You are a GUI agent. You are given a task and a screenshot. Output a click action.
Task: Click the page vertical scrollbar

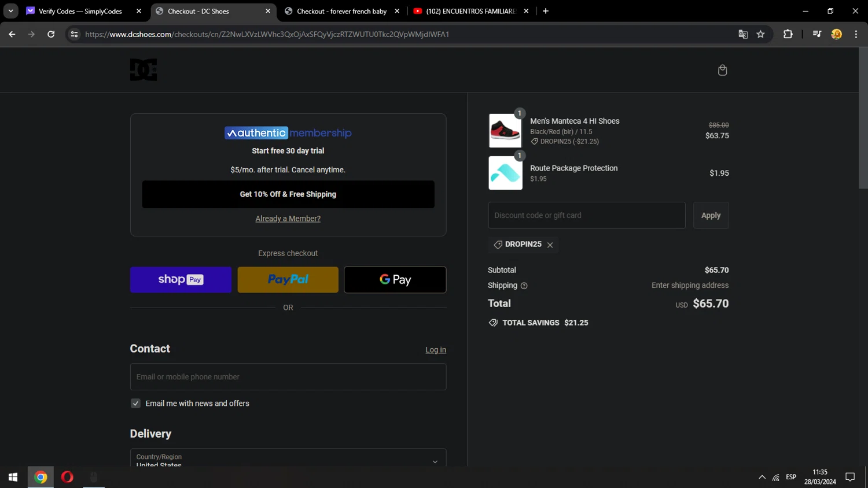coord(863,118)
